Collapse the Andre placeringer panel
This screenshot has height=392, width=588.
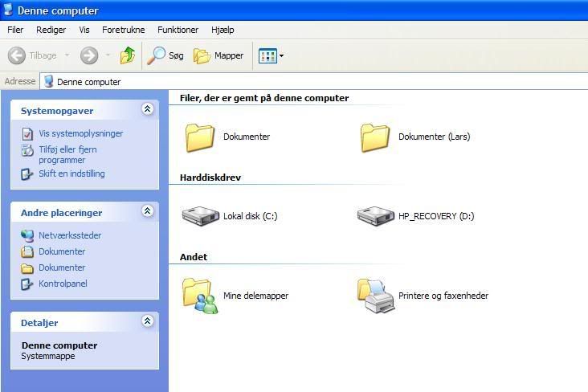pyautogui.click(x=147, y=211)
